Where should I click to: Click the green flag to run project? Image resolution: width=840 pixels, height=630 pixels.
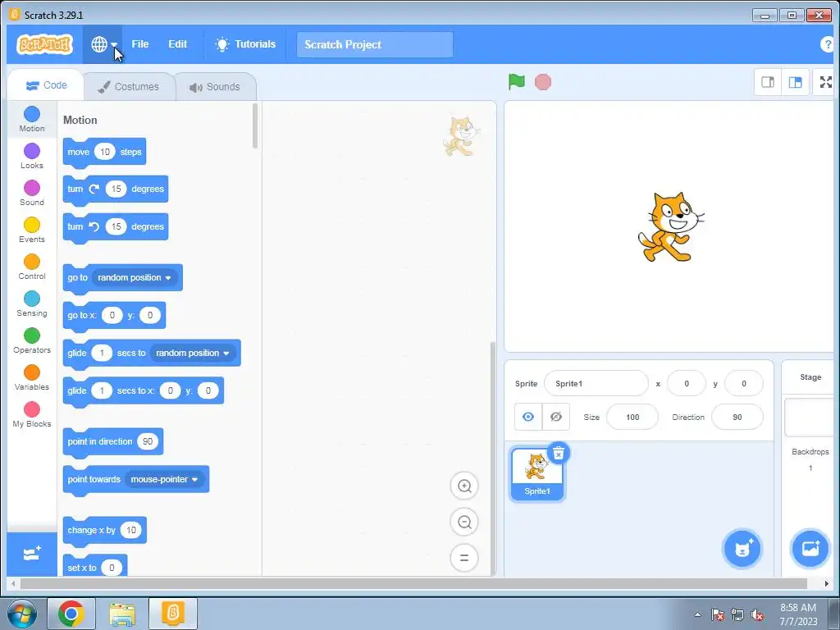click(x=517, y=82)
